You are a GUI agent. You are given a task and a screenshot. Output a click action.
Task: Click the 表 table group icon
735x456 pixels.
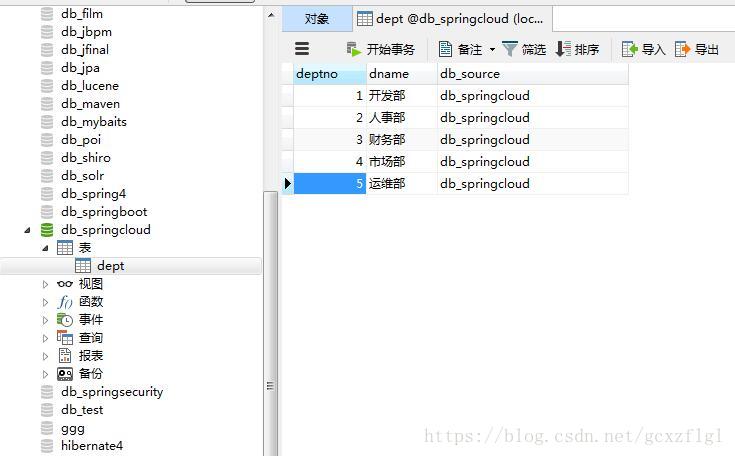click(65, 247)
